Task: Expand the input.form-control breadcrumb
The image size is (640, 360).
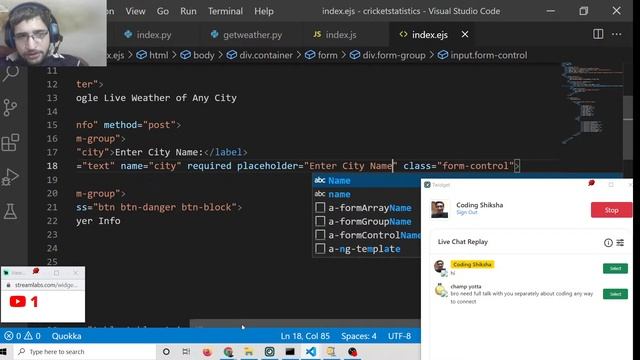Action: pyautogui.click(x=482, y=55)
